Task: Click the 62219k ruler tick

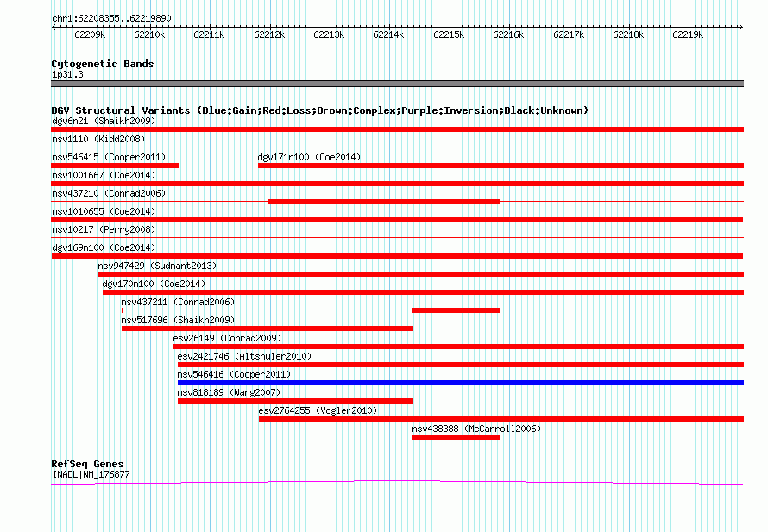Action: click(688, 34)
